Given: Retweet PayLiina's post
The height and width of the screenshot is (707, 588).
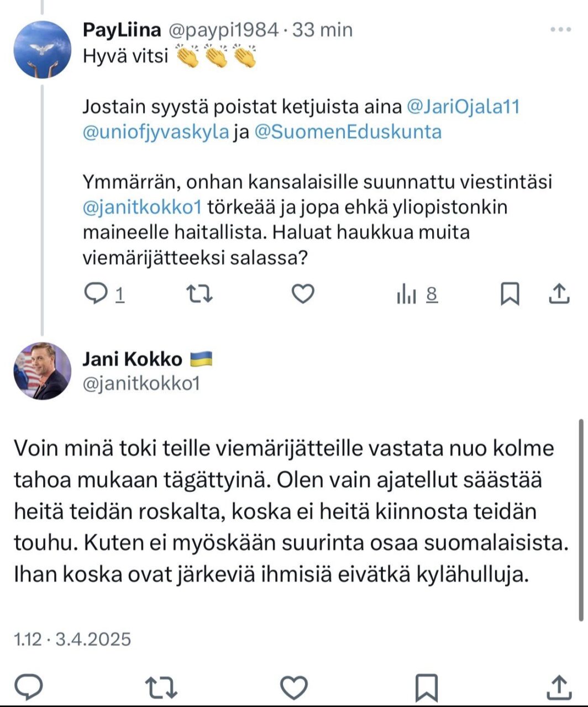Looking at the screenshot, I should pyautogui.click(x=199, y=294).
